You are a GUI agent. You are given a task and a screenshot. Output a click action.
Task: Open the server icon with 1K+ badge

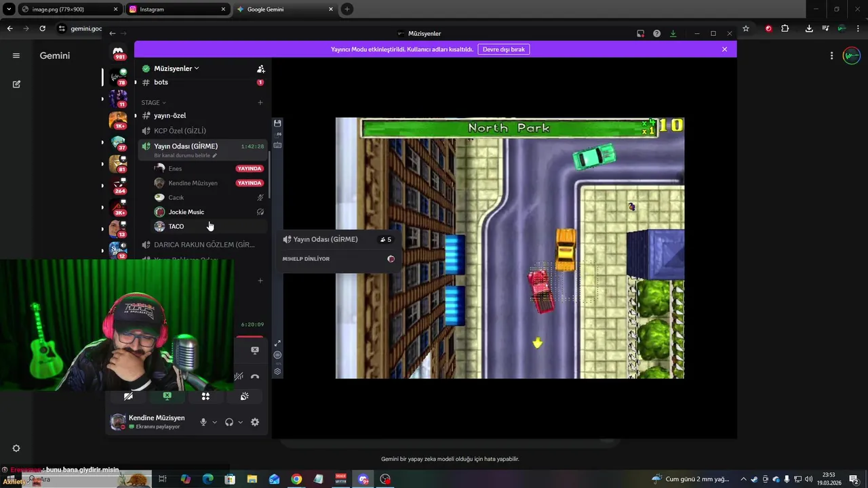coord(118,120)
